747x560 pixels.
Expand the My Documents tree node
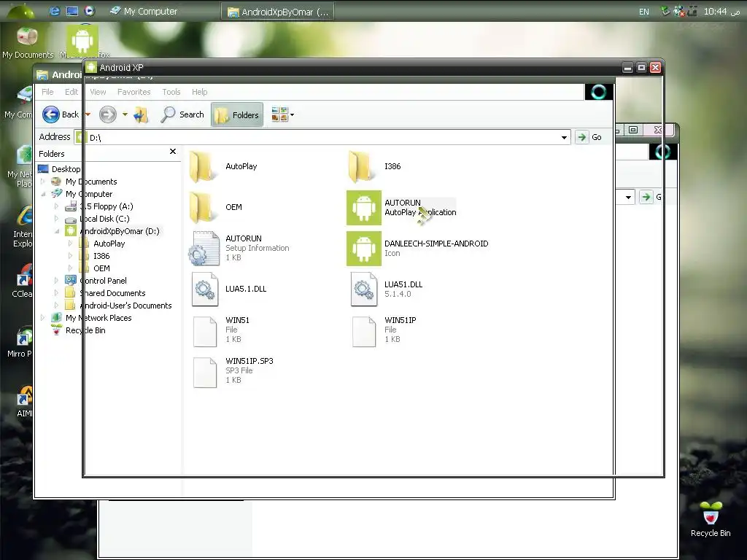(43, 182)
